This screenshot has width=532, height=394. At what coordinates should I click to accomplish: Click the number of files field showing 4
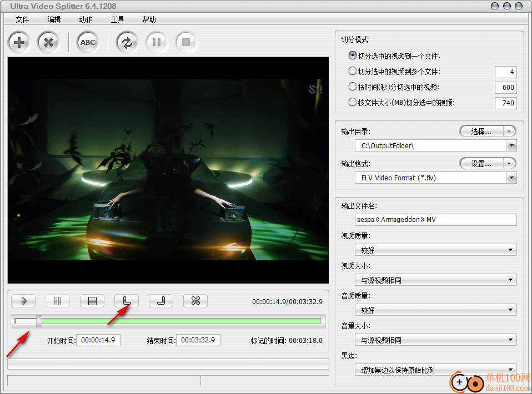505,72
